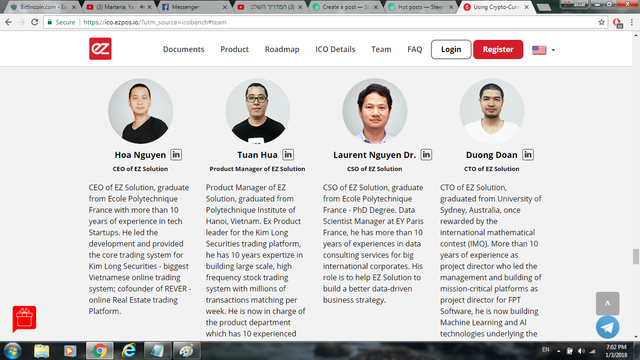Click Tuan Hua's profile photo

[x=258, y=111]
